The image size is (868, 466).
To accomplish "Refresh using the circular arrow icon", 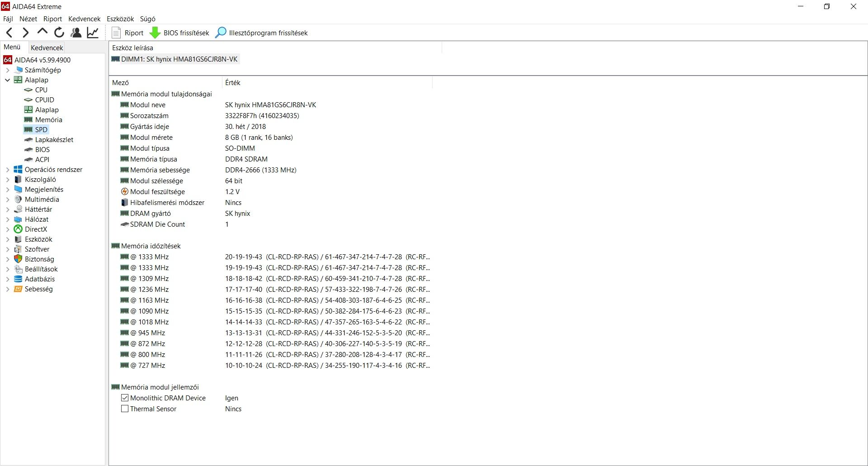I will pos(59,33).
